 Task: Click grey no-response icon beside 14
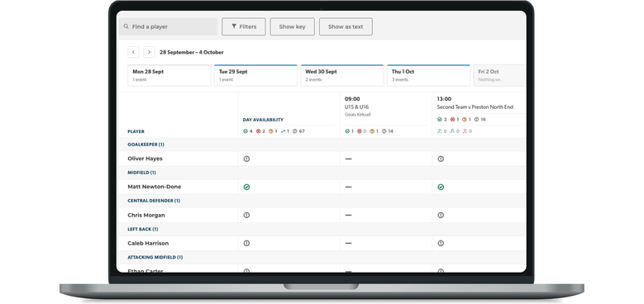point(384,131)
